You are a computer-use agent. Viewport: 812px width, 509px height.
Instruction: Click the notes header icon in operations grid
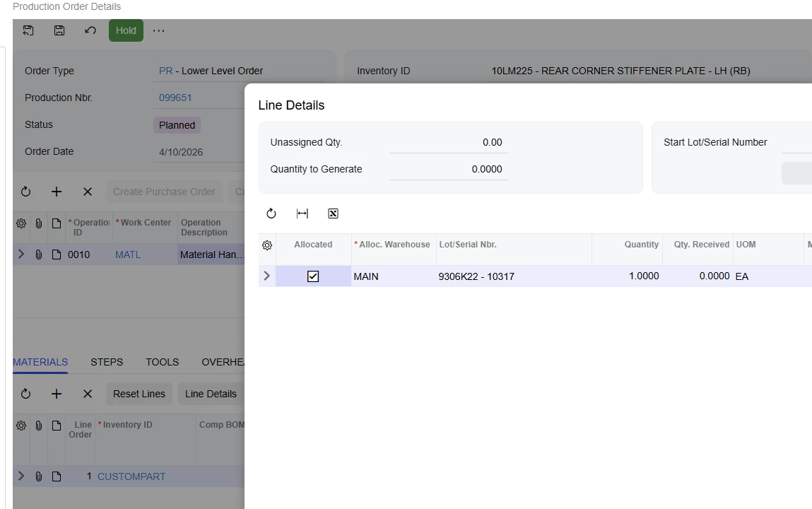(57, 223)
